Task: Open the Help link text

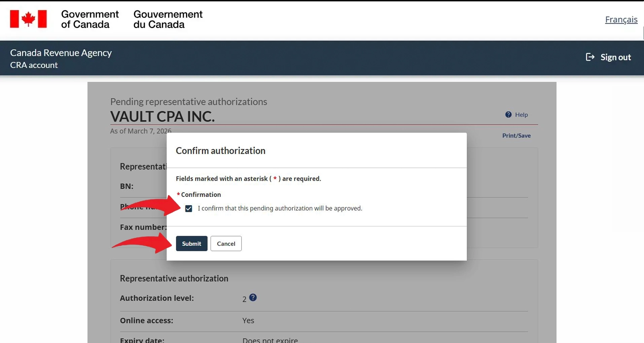Action: click(521, 115)
